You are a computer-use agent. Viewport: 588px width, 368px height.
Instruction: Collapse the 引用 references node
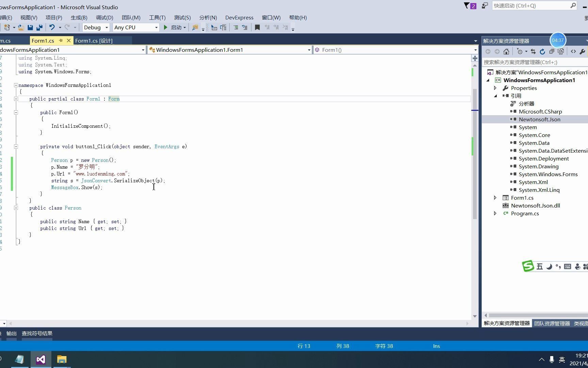[x=495, y=96]
